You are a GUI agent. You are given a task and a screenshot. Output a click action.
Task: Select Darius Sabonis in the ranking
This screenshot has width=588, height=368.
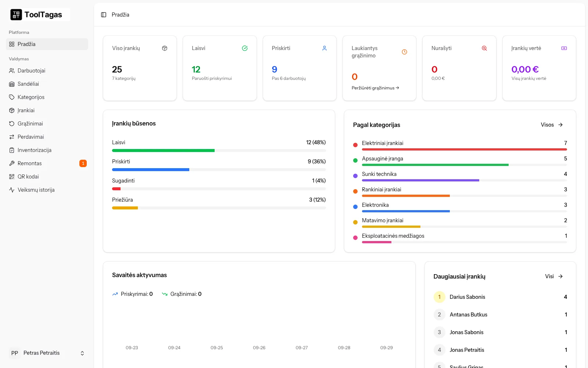(x=500, y=297)
